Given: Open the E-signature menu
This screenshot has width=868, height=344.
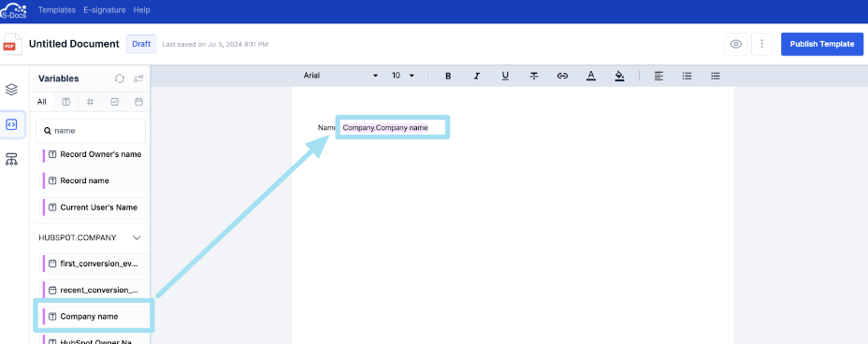Looking at the screenshot, I should coord(104,10).
